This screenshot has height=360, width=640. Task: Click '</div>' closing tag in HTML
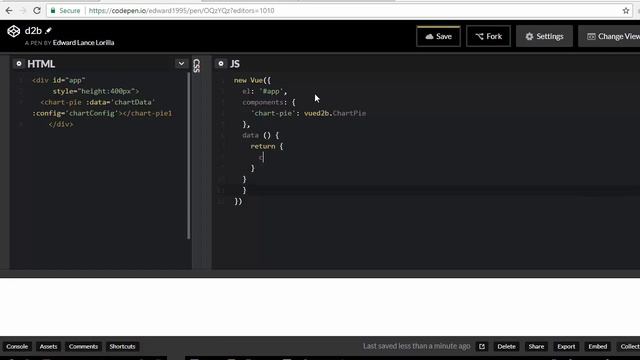(60, 124)
